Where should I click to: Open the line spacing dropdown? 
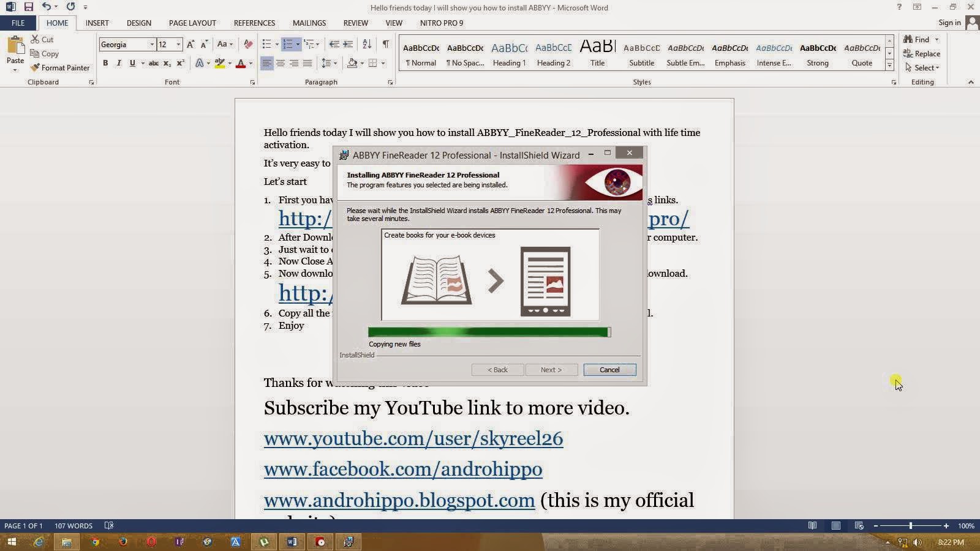[330, 63]
